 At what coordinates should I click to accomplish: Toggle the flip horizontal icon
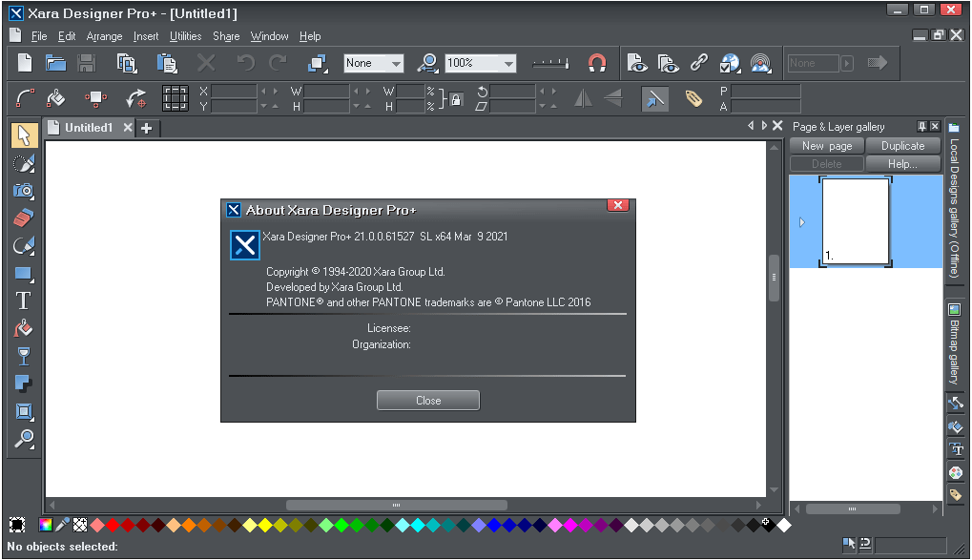pos(583,98)
